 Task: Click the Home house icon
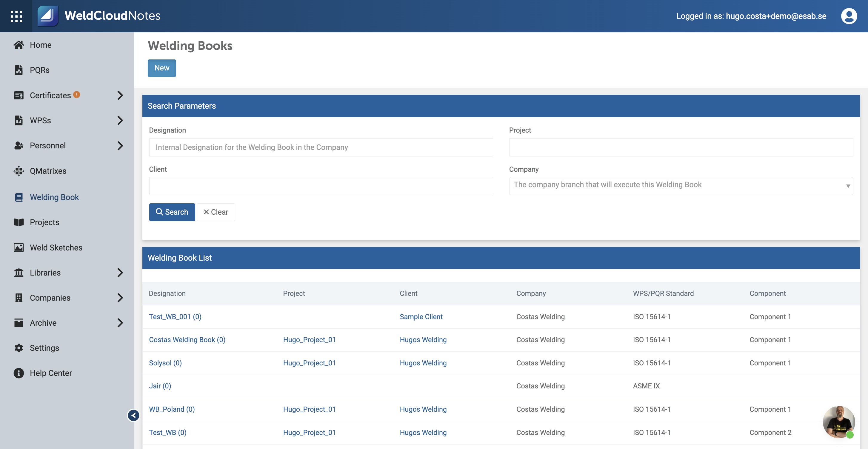click(x=19, y=45)
